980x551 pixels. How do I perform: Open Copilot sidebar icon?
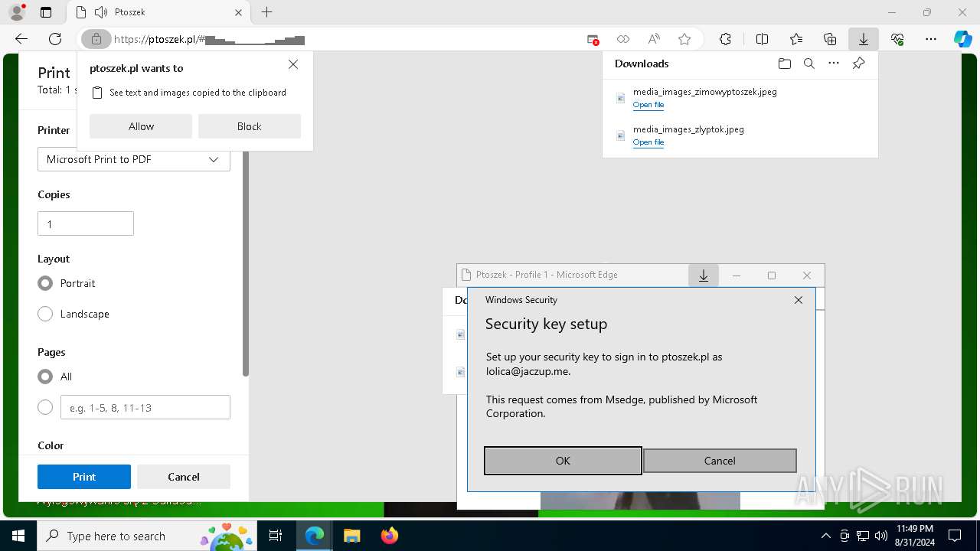[x=963, y=39]
